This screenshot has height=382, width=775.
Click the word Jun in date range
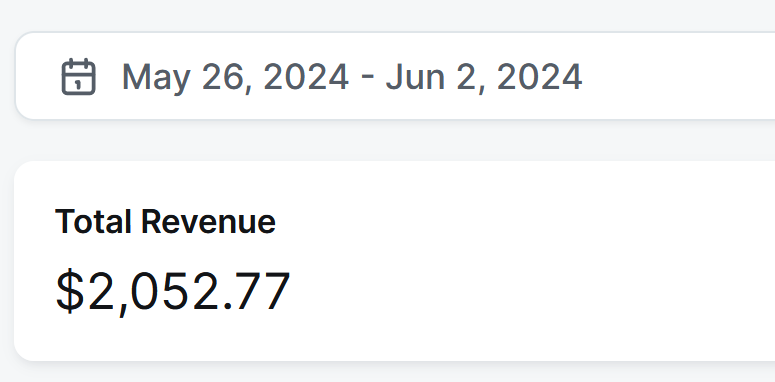tap(416, 77)
